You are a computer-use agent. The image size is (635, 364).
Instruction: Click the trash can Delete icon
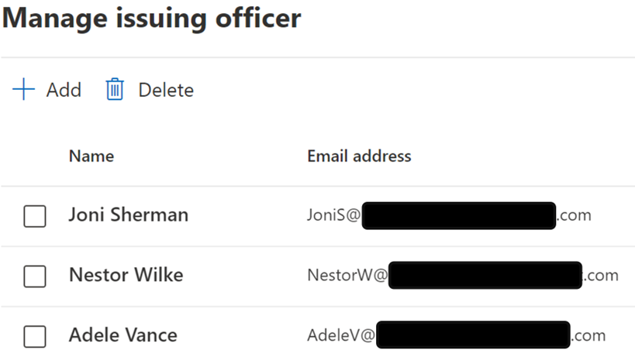pyautogui.click(x=115, y=89)
